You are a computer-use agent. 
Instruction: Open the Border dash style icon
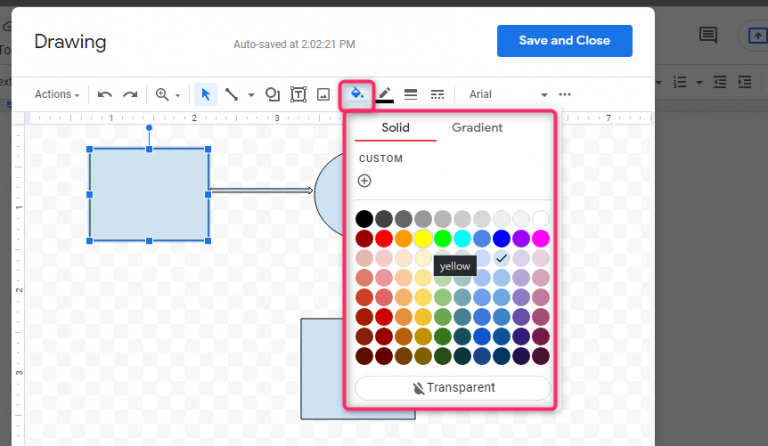(437, 94)
